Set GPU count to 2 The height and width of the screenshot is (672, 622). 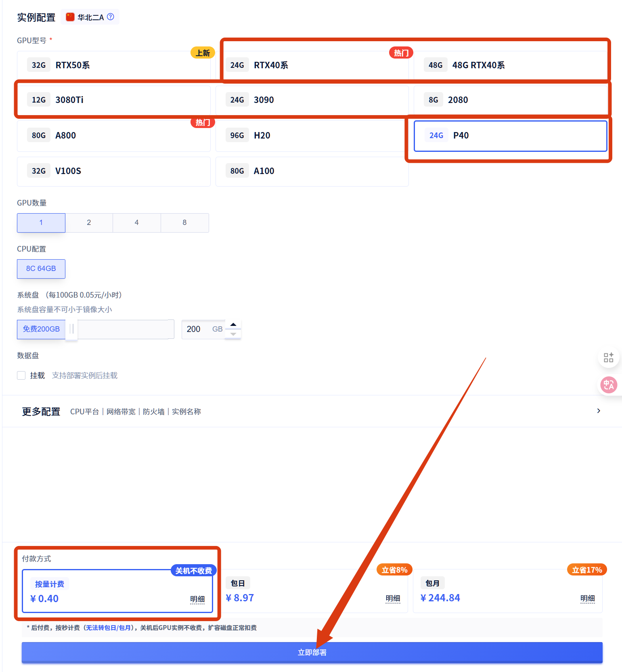point(89,223)
